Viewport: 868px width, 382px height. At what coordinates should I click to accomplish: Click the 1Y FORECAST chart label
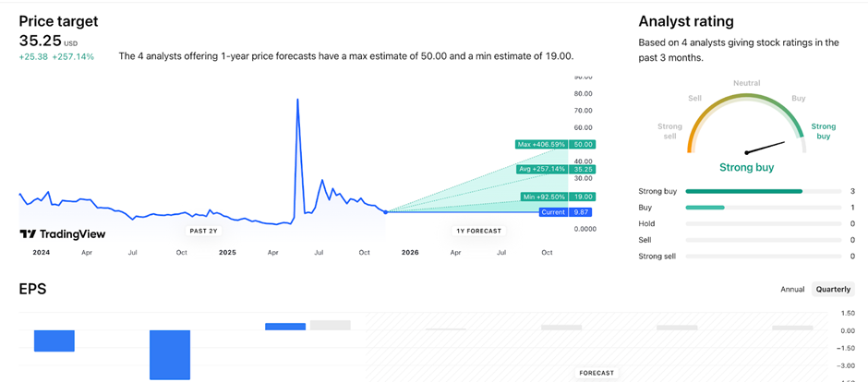point(478,231)
